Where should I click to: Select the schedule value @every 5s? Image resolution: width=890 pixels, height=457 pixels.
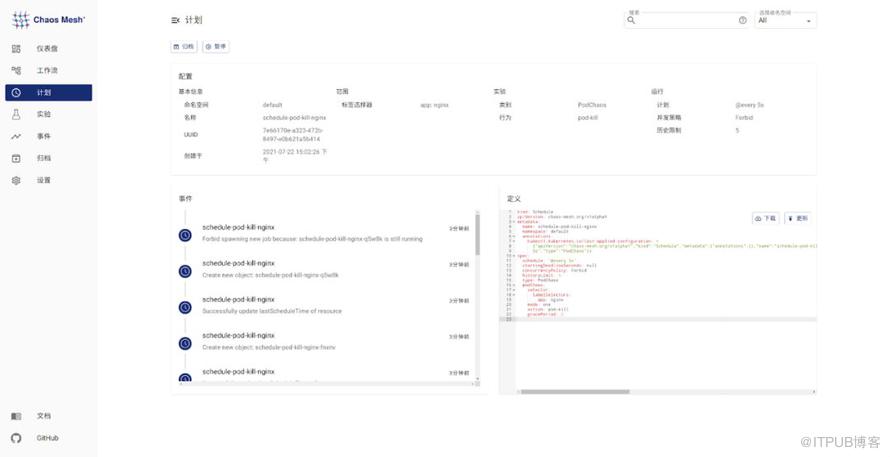pos(749,105)
